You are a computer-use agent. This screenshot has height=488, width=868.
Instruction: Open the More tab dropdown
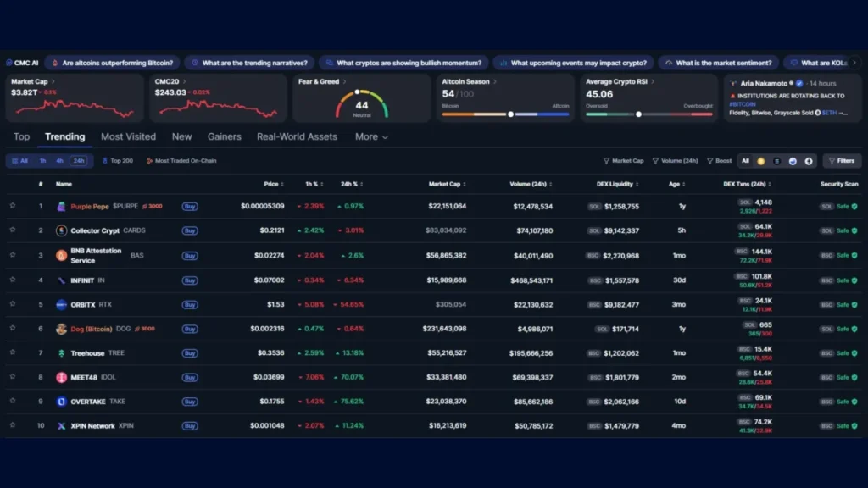click(x=371, y=136)
